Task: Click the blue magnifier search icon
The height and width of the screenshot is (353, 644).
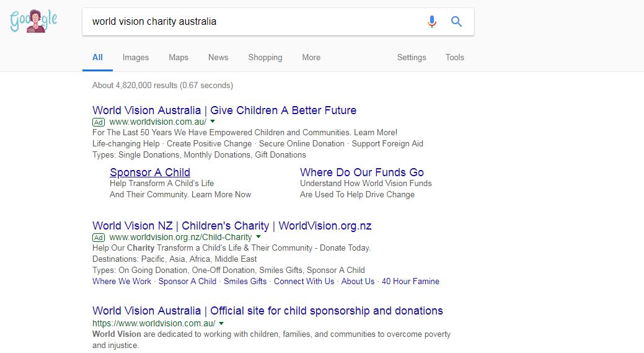Action: 457,22
